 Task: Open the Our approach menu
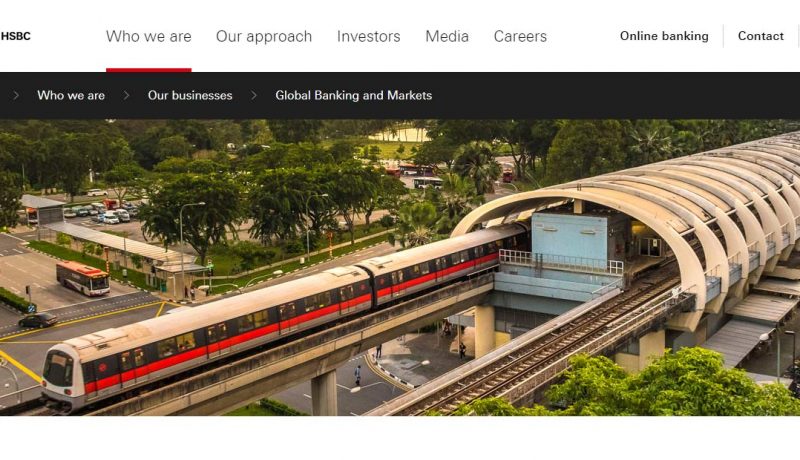tap(264, 37)
